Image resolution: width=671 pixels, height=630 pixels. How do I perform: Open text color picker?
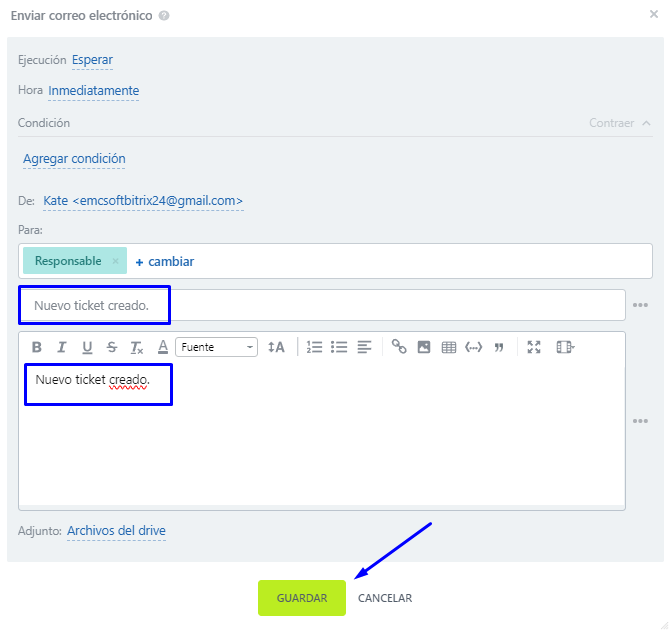click(x=163, y=347)
